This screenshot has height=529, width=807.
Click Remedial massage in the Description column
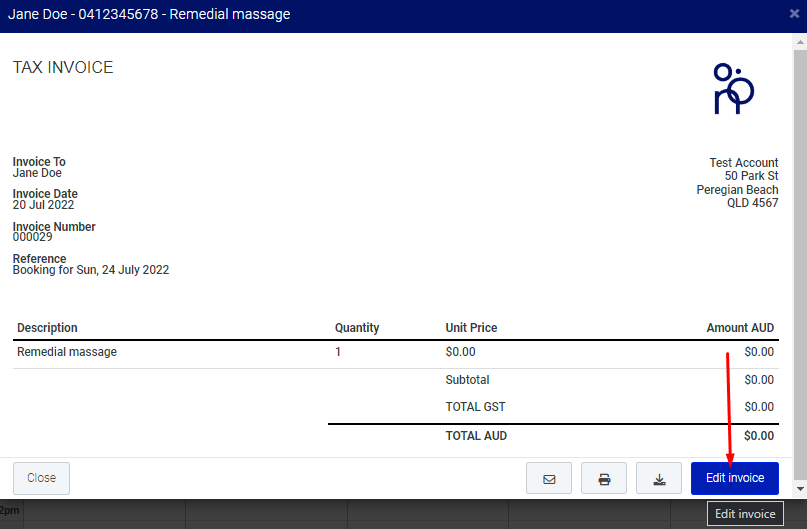point(67,352)
